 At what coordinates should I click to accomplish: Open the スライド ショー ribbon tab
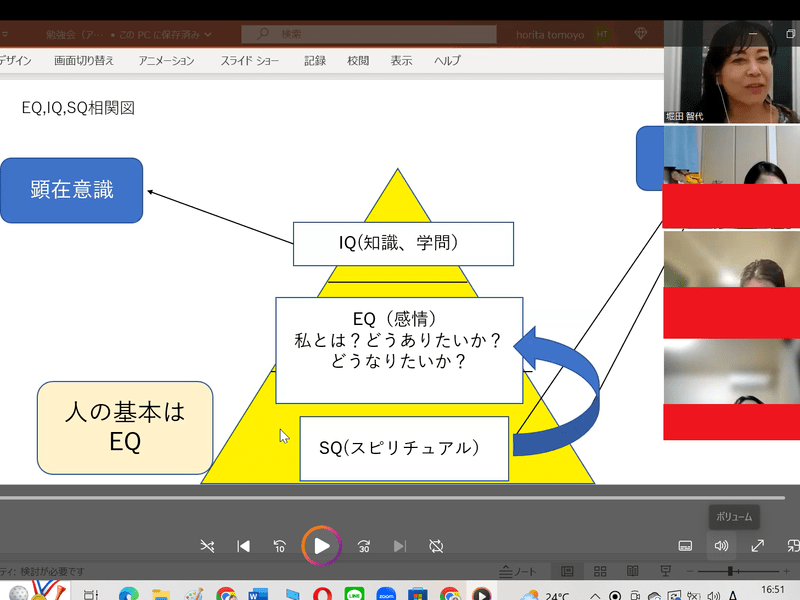tap(249, 60)
